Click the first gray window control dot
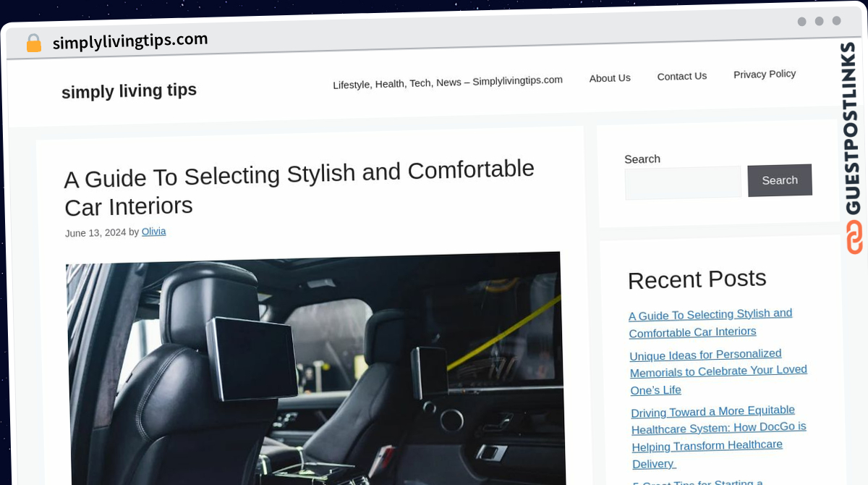868x485 pixels. pos(801,22)
